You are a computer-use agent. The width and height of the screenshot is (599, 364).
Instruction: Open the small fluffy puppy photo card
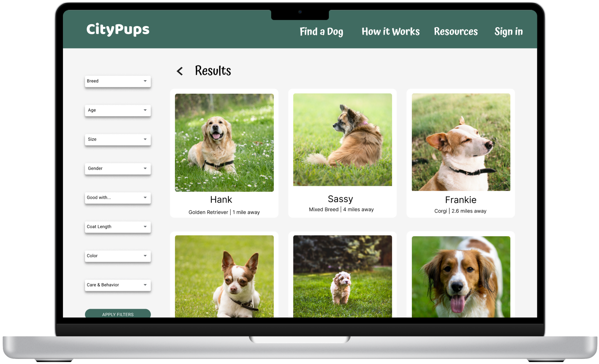point(343,276)
